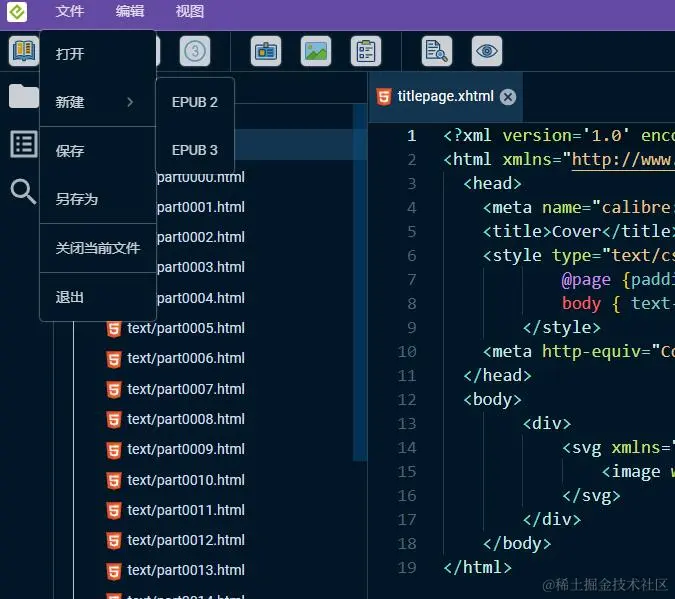Viewport: 675px width, 599px height.
Task: Click the <head> tag on line 3
Action: (x=492, y=184)
